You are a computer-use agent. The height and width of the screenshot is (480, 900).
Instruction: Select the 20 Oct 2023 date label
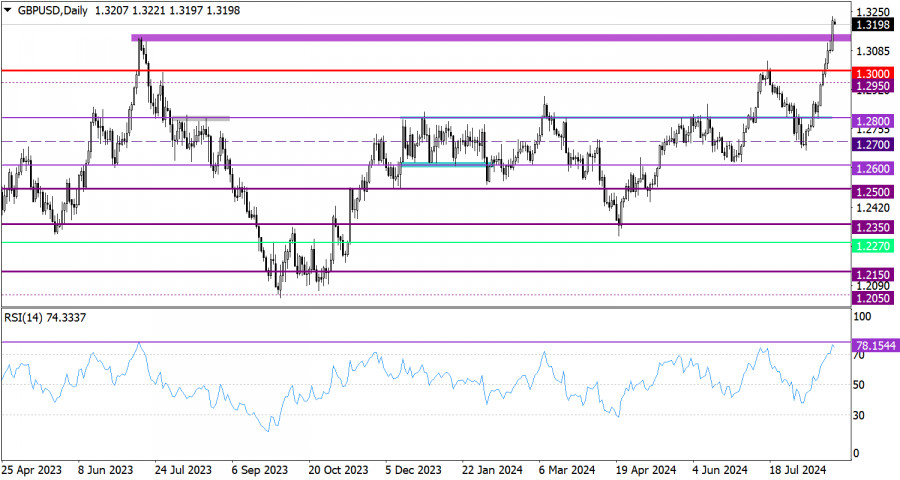[338, 470]
